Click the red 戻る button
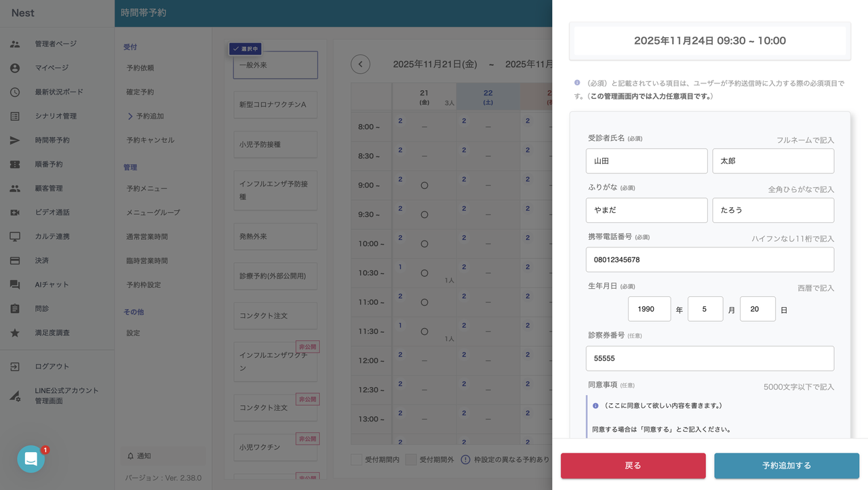Image resolution: width=868 pixels, height=490 pixels. click(x=633, y=466)
